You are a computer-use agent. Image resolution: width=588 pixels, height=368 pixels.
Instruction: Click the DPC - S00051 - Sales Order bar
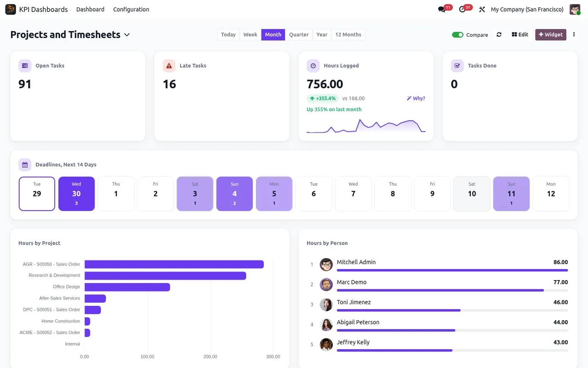93,310
